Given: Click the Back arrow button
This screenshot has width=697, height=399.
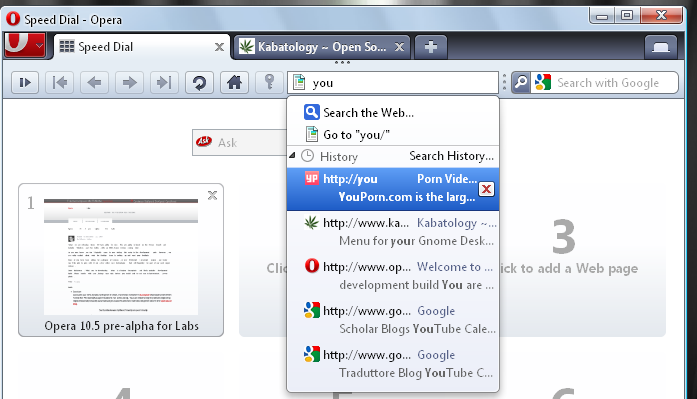Looking at the screenshot, I should [x=94, y=82].
